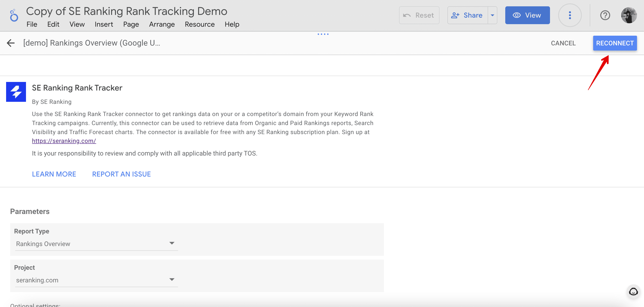Follow the https://seranking.com/ link

(64, 141)
